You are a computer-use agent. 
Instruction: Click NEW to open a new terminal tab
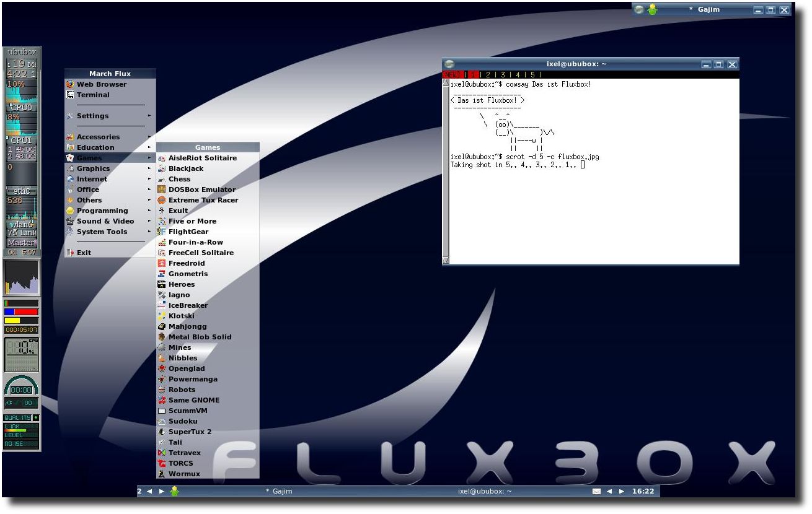pos(453,75)
